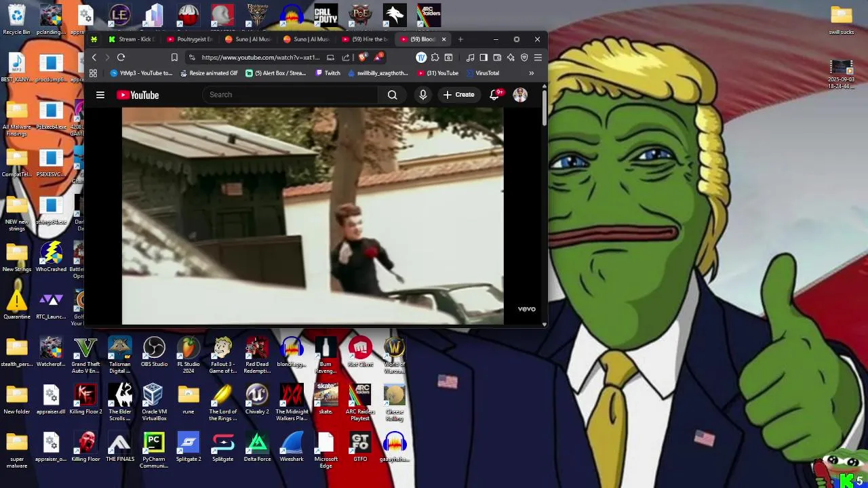Reload the YouTube page
This screenshot has width=868, height=488.
coord(121,58)
